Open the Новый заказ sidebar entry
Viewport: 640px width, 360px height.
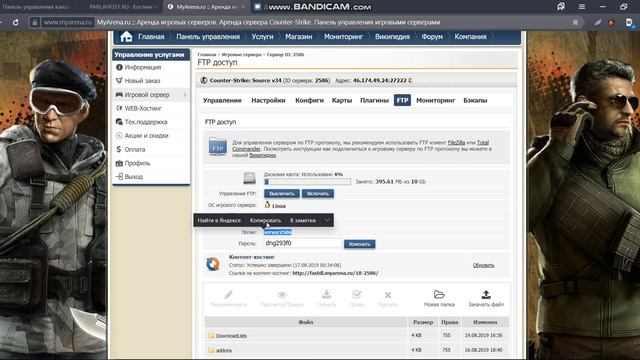pyautogui.click(x=142, y=81)
